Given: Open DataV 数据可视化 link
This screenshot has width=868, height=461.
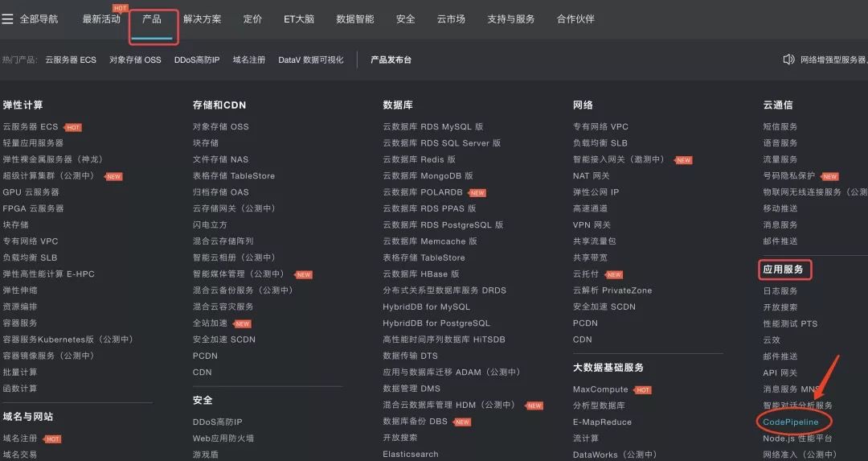Looking at the screenshot, I should (x=310, y=60).
